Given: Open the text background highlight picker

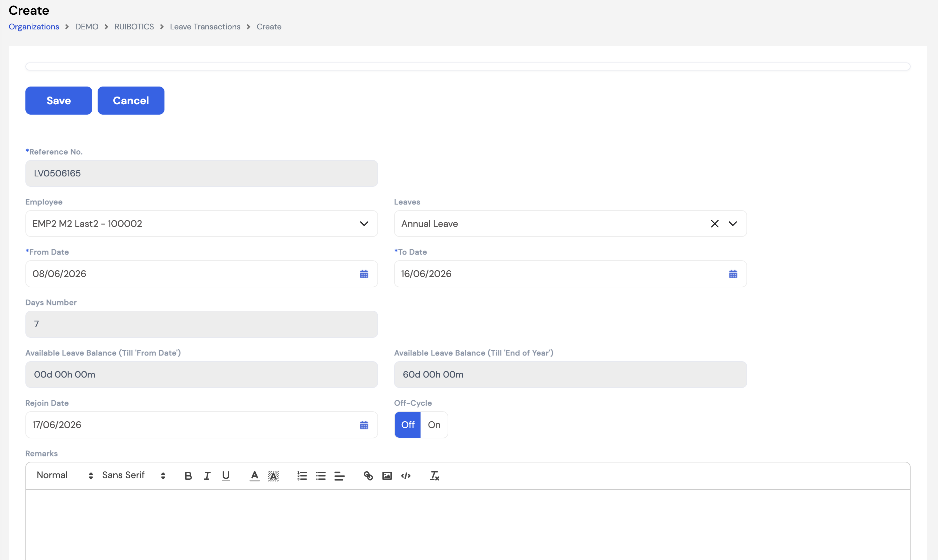Looking at the screenshot, I should point(273,475).
